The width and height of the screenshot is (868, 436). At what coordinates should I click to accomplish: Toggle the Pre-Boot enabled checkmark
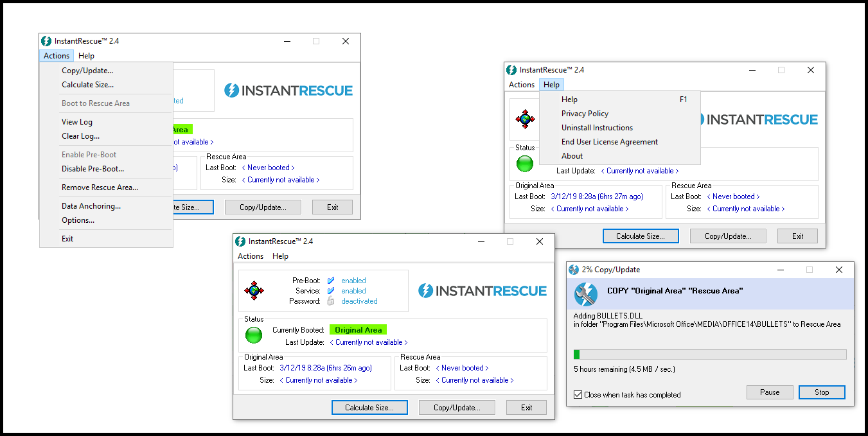pyautogui.click(x=331, y=281)
